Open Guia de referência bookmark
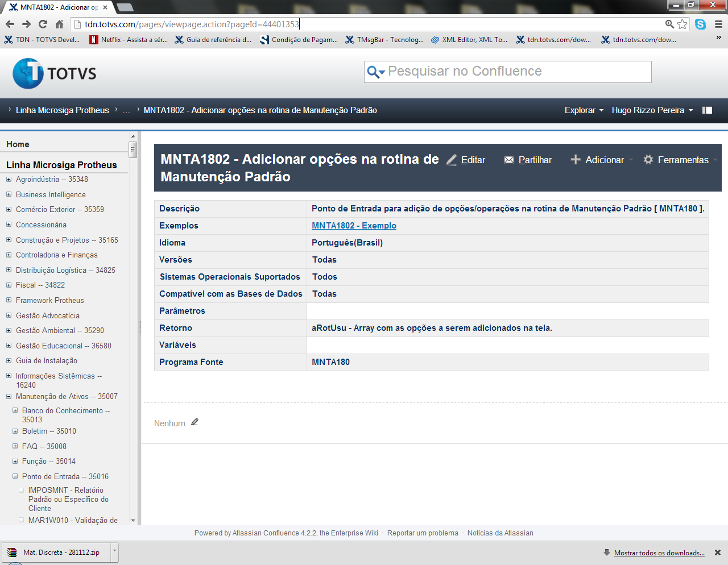Image resolution: width=728 pixels, height=565 pixels. point(213,40)
